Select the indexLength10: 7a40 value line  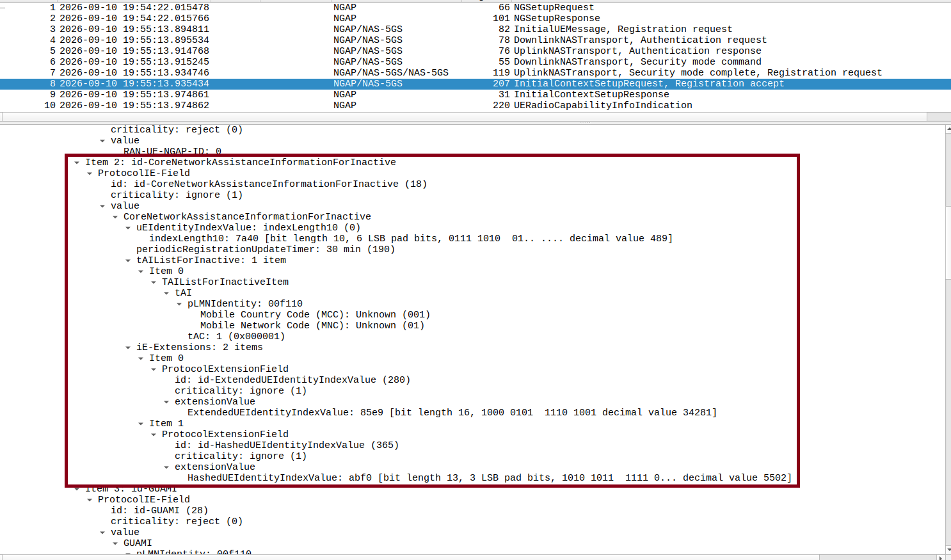[411, 239]
